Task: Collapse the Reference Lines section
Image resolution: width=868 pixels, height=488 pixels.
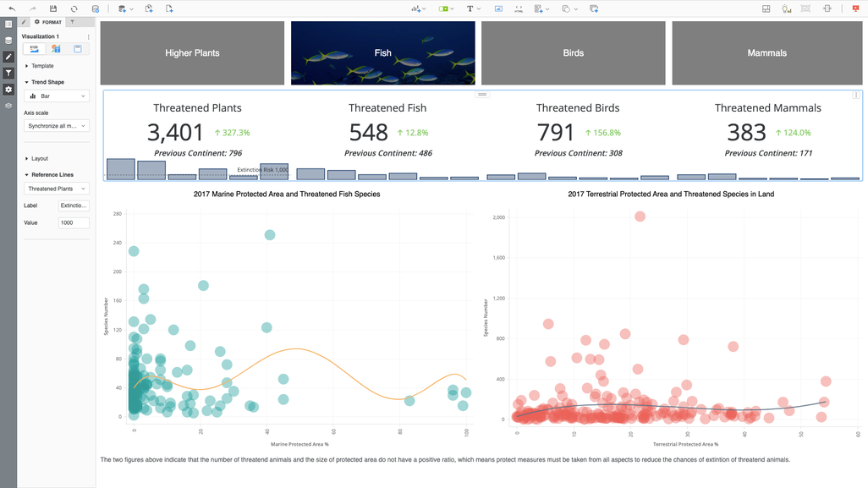Action: click(x=27, y=175)
